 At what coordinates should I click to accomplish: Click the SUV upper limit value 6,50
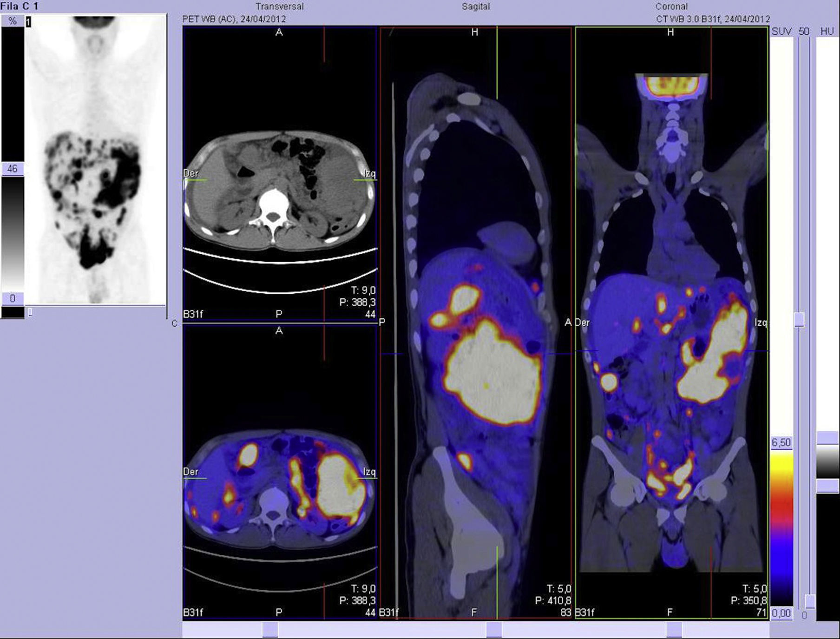[781, 443]
